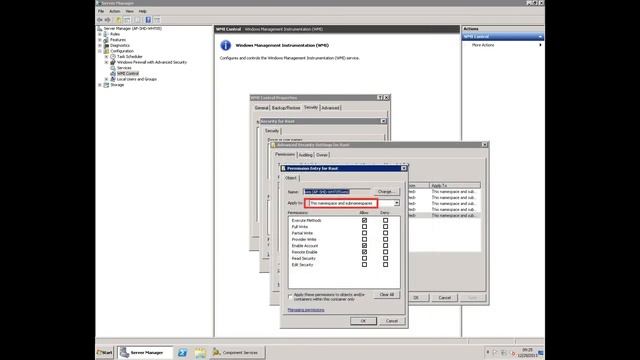Click the blue Help toolbar icon
The width and height of the screenshot is (640, 360).
(x=148, y=20)
